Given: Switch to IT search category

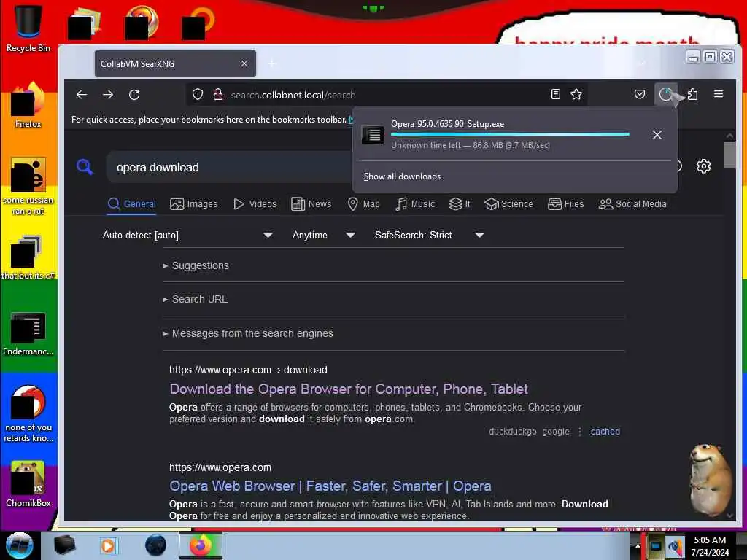Looking at the screenshot, I should [x=460, y=204].
